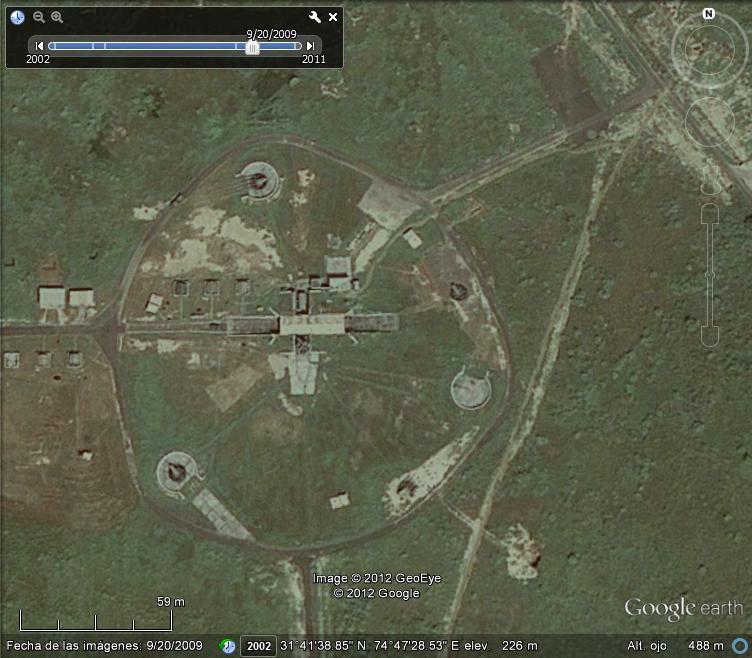The image size is (752, 658).
Task: Click the status bar historical imagery clock icon
Action: pos(227,646)
